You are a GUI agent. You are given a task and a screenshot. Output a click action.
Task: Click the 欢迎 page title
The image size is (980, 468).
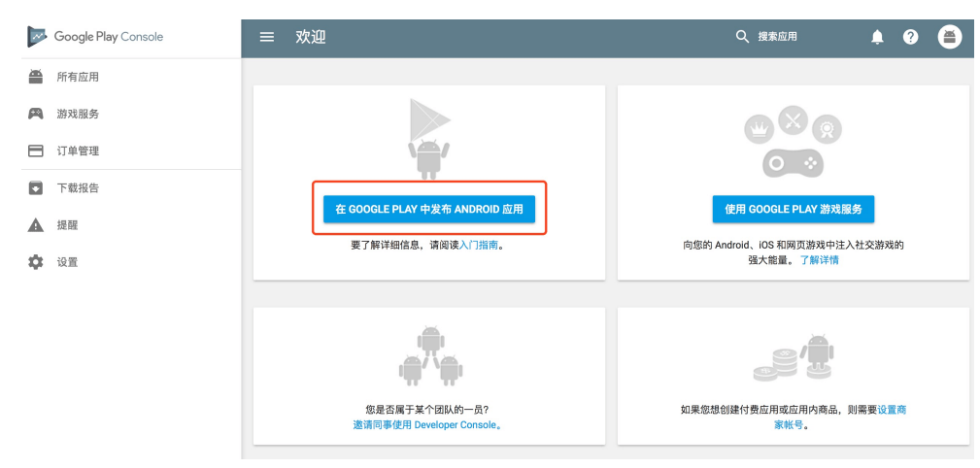[x=311, y=37]
